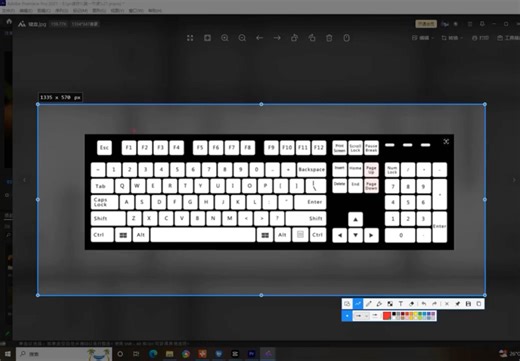Viewport: 520px width, 361px height.
Task: Open File Explorer from taskbar
Action: [x=170, y=354]
